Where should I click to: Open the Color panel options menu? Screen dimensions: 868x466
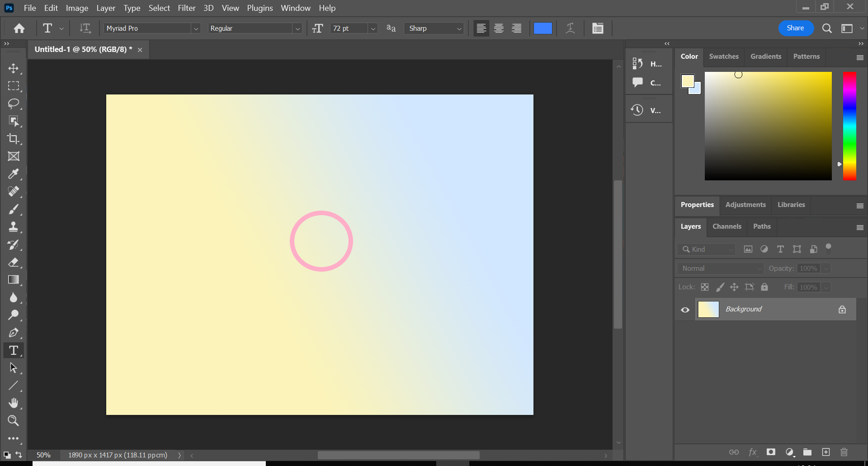click(x=860, y=57)
